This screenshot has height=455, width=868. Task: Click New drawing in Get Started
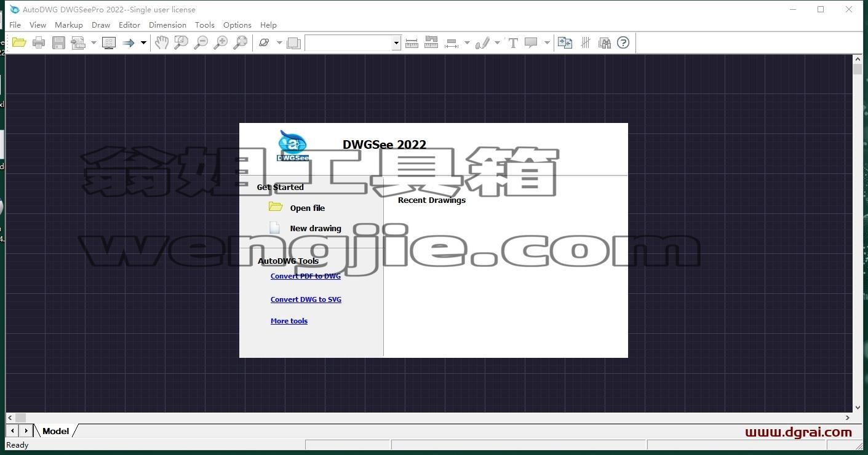pos(316,228)
